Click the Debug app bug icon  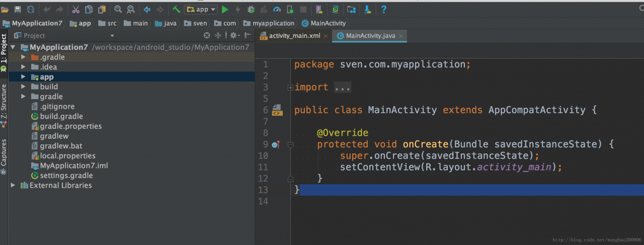[251, 9]
